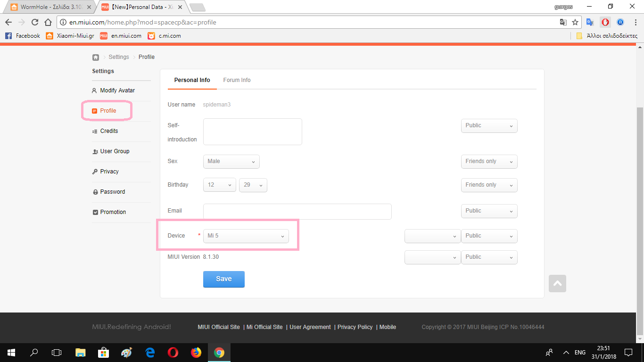
Task: Expand the birthday month dropdown showing 12
Action: click(x=220, y=185)
